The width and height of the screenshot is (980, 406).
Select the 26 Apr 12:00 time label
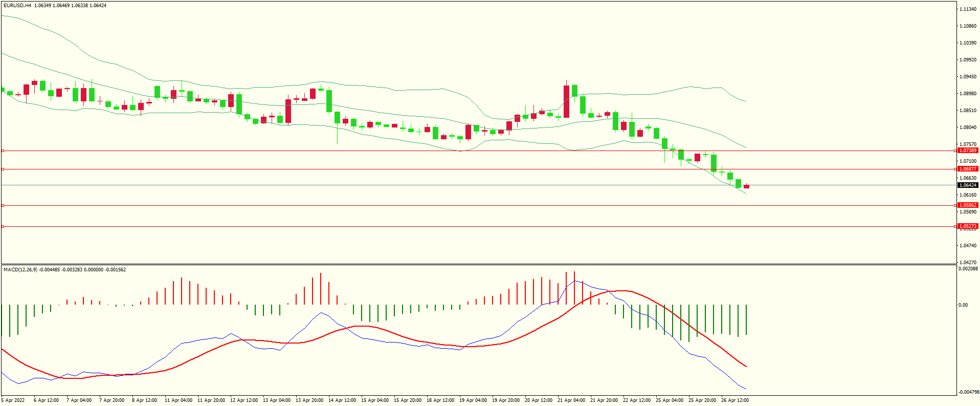pos(734,400)
